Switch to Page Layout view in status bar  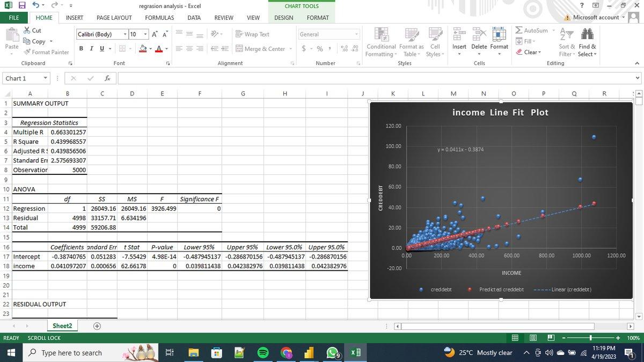[x=534, y=338]
